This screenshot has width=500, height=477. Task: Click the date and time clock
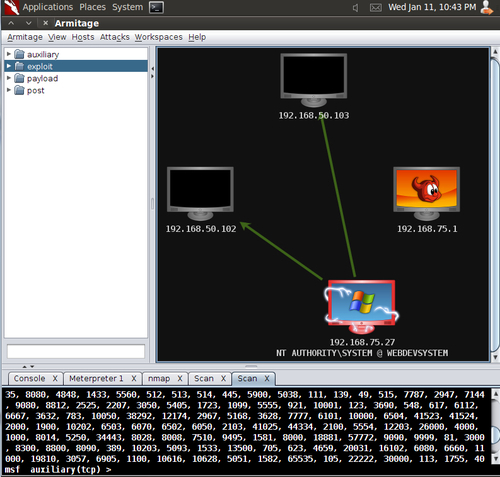point(432,7)
